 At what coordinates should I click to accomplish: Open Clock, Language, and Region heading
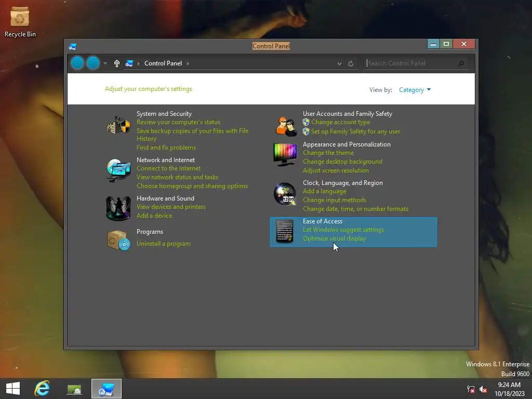click(343, 183)
